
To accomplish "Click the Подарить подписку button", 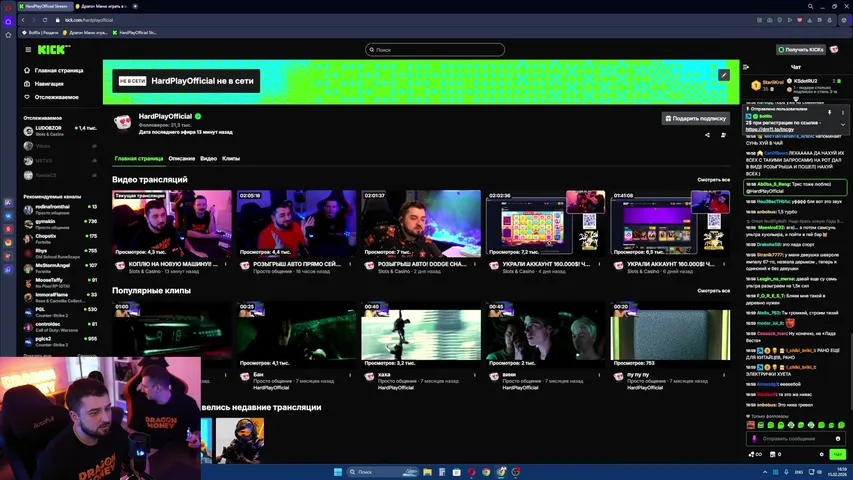I will click(x=695, y=118).
